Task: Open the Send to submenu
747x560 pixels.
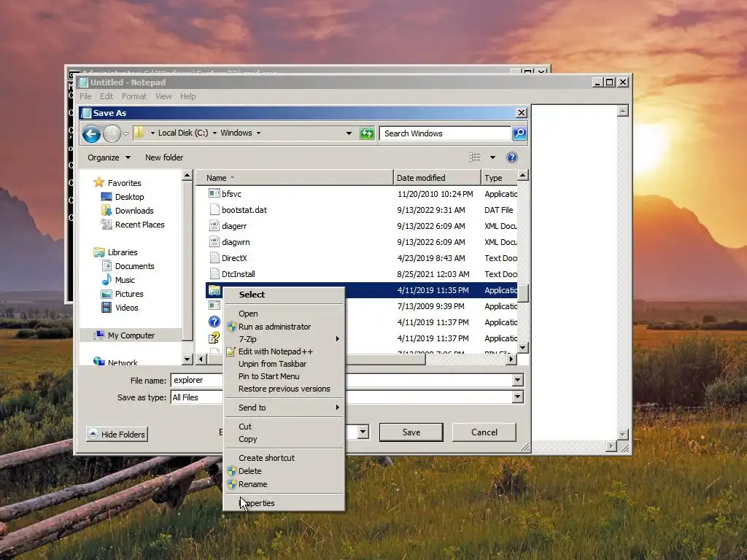Action: click(x=284, y=408)
